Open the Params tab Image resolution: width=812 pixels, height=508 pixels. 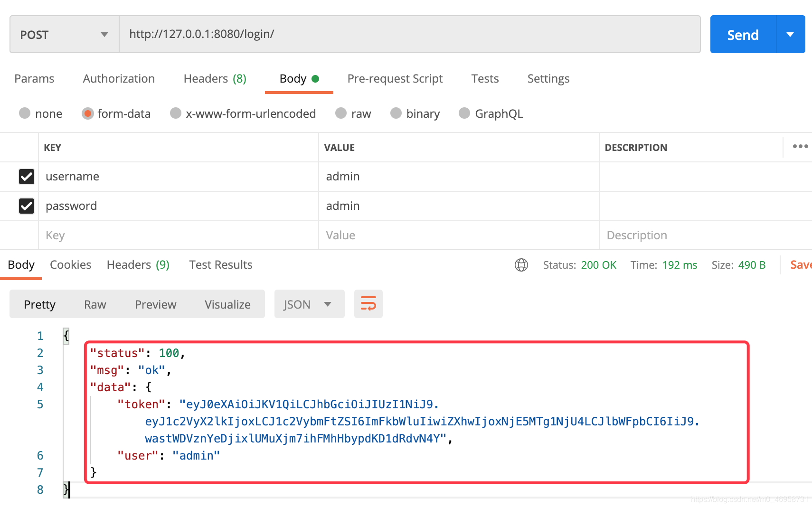click(x=34, y=78)
